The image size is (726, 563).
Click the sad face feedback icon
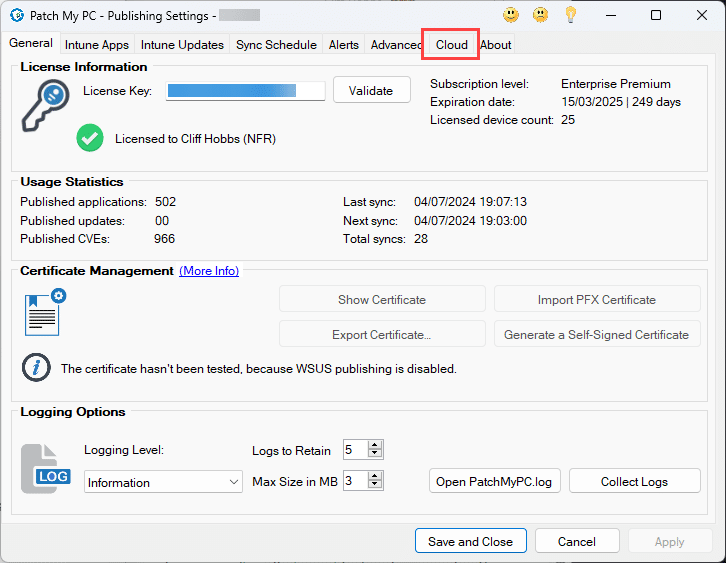point(540,15)
